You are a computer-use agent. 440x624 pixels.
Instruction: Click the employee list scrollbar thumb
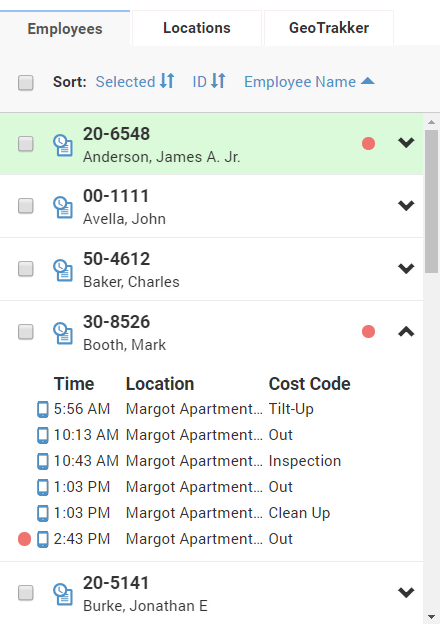[431, 201]
